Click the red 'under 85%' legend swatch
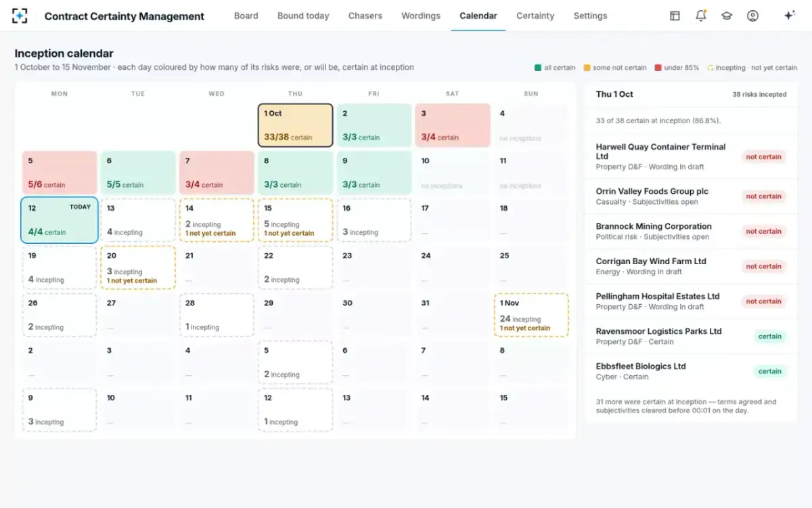The width and height of the screenshot is (812, 508). (658, 68)
